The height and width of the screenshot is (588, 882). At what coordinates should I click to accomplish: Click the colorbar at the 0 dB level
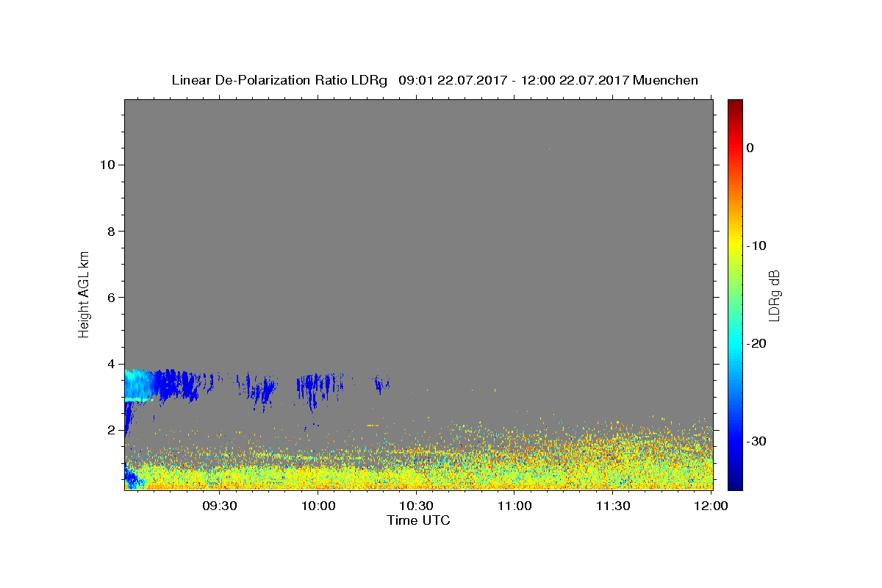click(x=735, y=148)
